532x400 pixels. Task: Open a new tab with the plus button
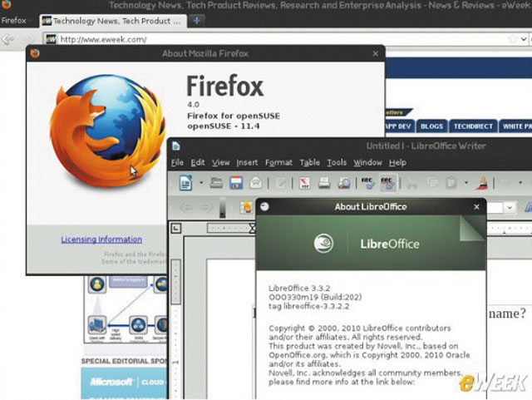click(196, 21)
